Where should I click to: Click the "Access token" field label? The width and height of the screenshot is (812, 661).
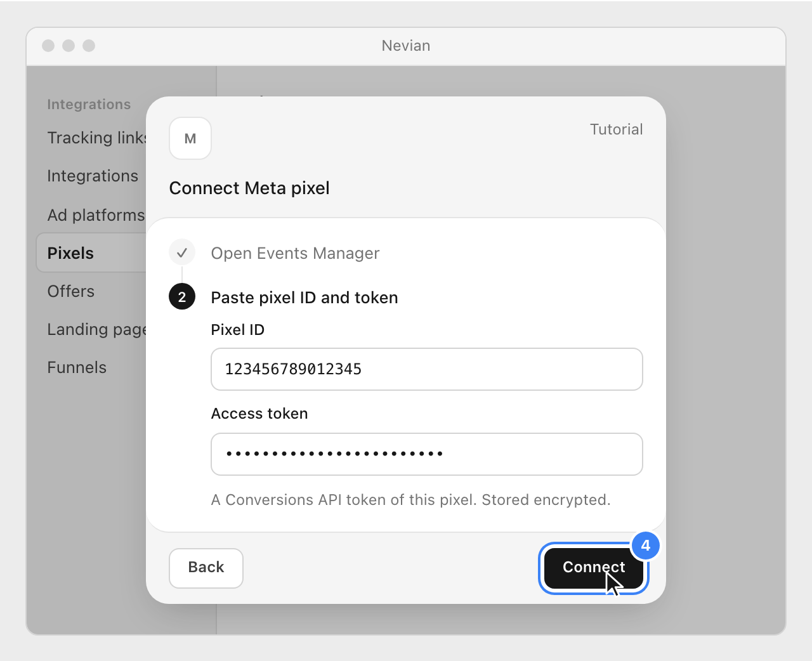pyautogui.click(x=259, y=414)
